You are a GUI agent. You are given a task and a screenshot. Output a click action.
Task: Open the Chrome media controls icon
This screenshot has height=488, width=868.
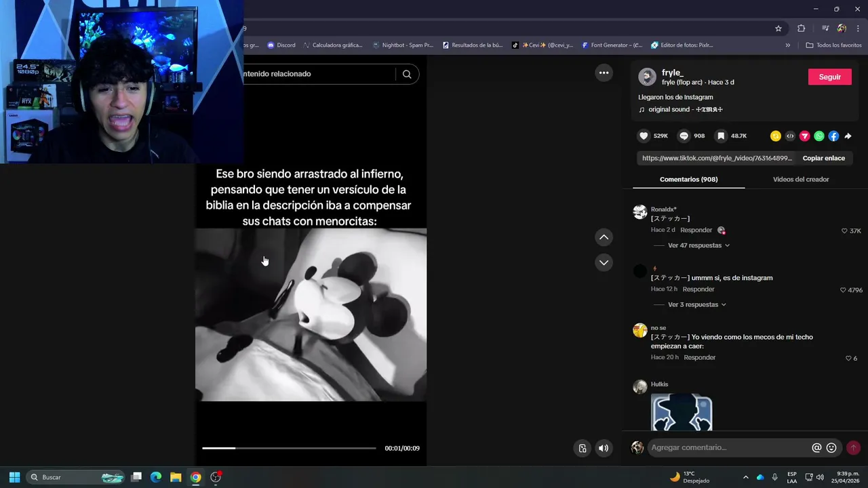[x=825, y=28]
